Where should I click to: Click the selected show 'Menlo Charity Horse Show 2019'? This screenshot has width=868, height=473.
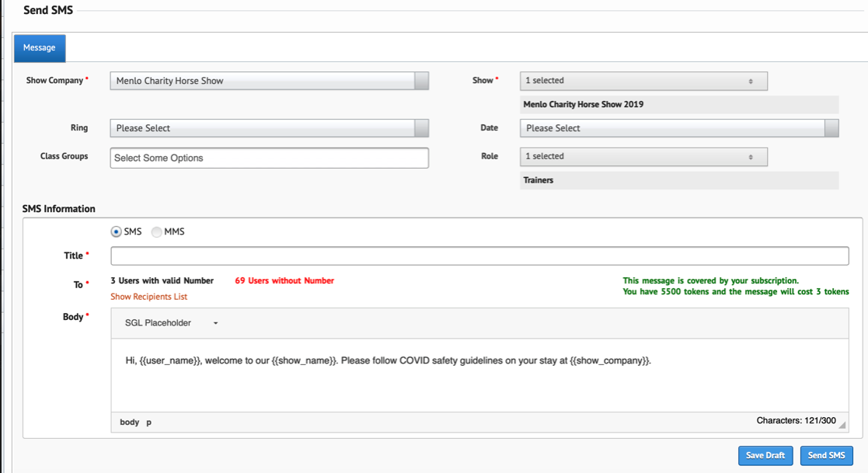pos(584,105)
